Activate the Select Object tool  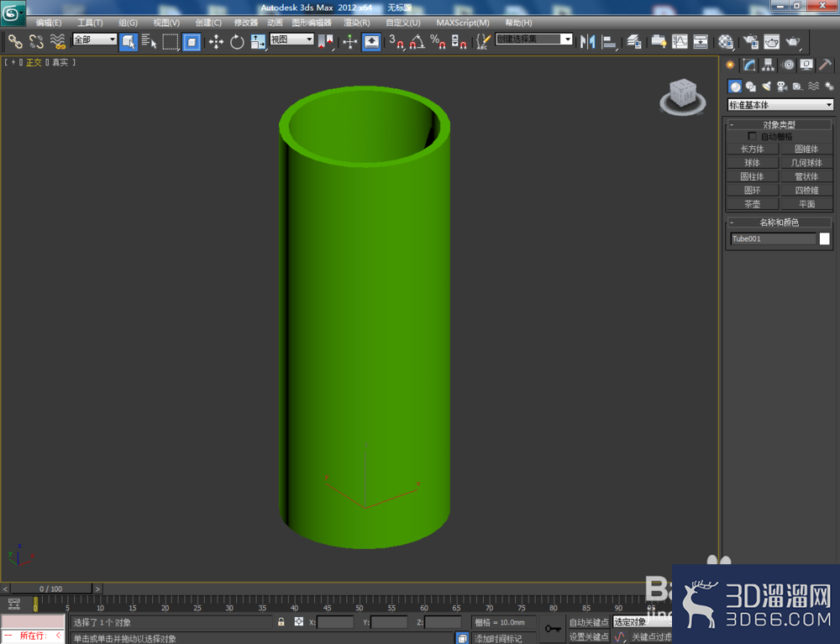coord(129,41)
